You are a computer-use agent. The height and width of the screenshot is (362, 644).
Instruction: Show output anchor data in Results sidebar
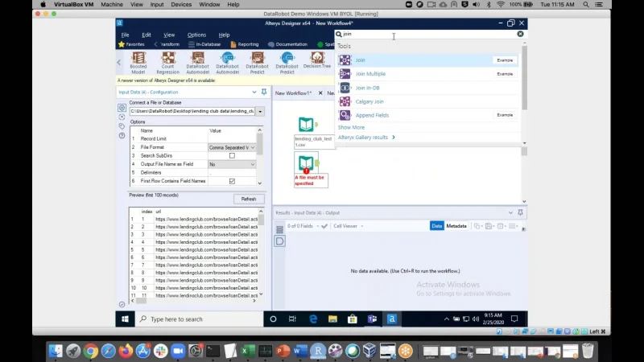coord(279,241)
